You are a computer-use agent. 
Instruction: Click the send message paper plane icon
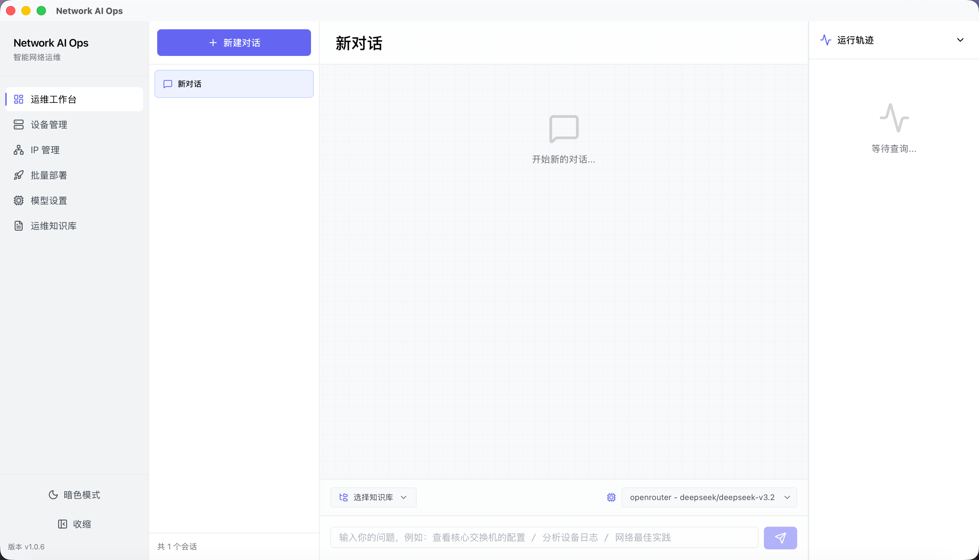[x=780, y=537]
